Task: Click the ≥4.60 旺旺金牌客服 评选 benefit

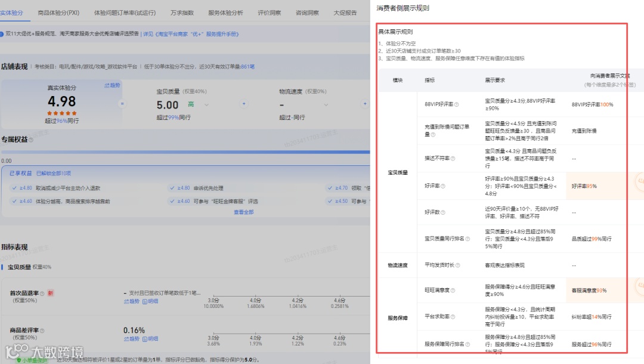Action: (x=214, y=201)
